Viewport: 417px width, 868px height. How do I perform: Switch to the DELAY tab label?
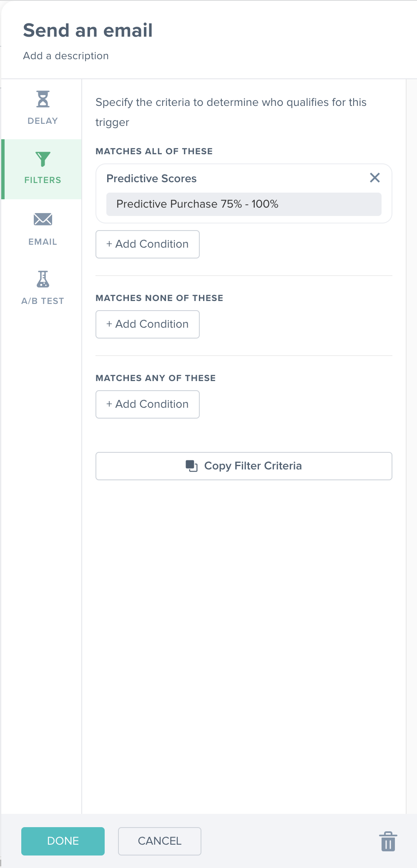[x=43, y=121]
